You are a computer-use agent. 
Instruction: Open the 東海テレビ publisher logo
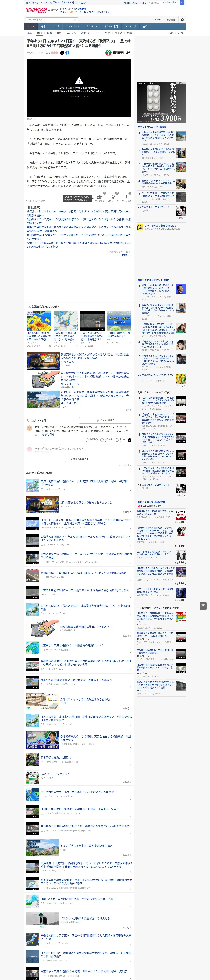[x=118, y=53]
